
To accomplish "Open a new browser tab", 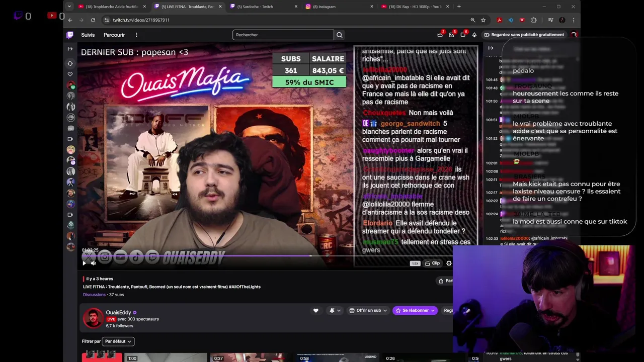I will click(459, 7).
